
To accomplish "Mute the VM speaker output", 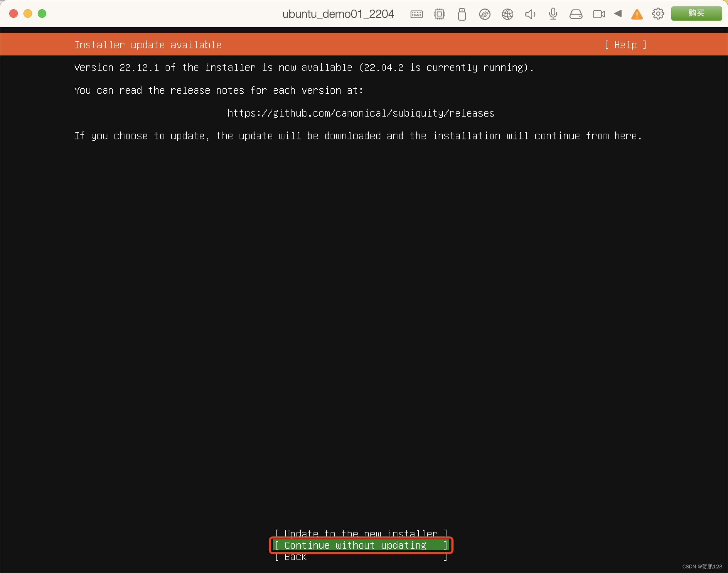I will pyautogui.click(x=530, y=14).
